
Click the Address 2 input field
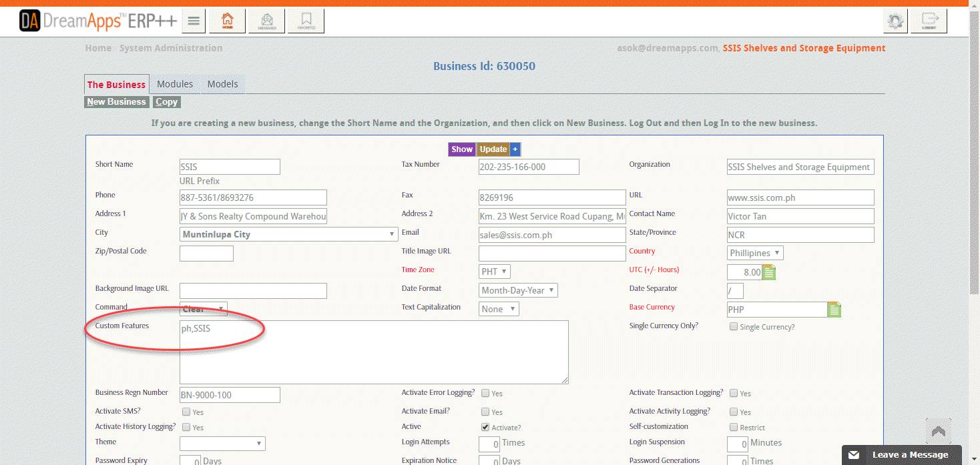(552, 216)
